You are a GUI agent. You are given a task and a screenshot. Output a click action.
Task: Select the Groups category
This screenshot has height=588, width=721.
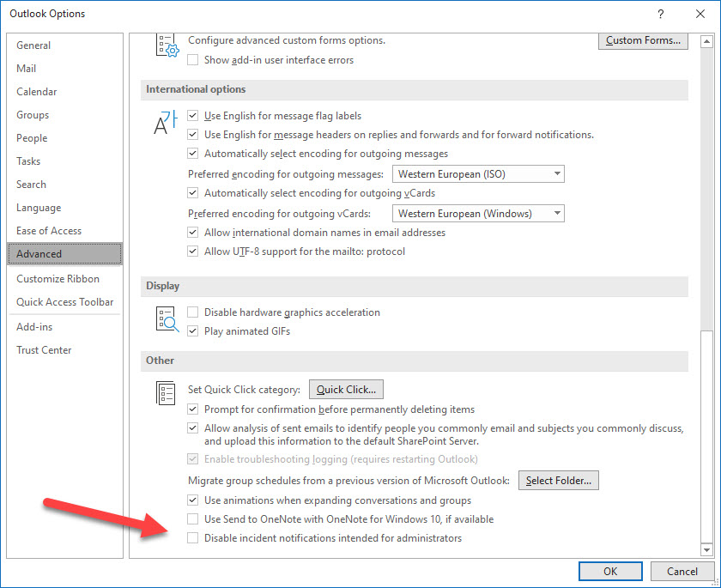pyautogui.click(x=65, y=115)
